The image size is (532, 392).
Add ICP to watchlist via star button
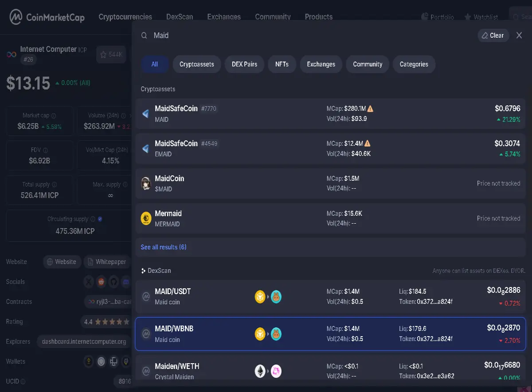(111, 54)
